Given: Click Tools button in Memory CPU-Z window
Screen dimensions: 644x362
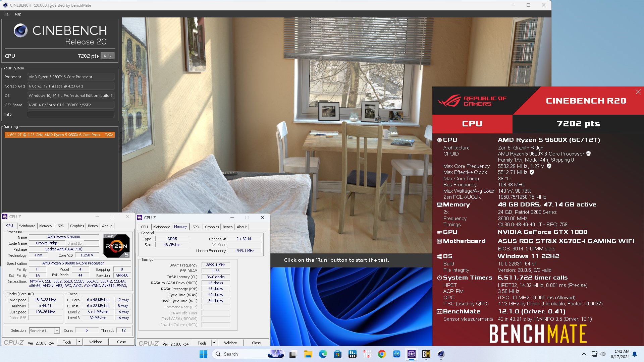Looking at the screenshot, I should click(202, 343).
